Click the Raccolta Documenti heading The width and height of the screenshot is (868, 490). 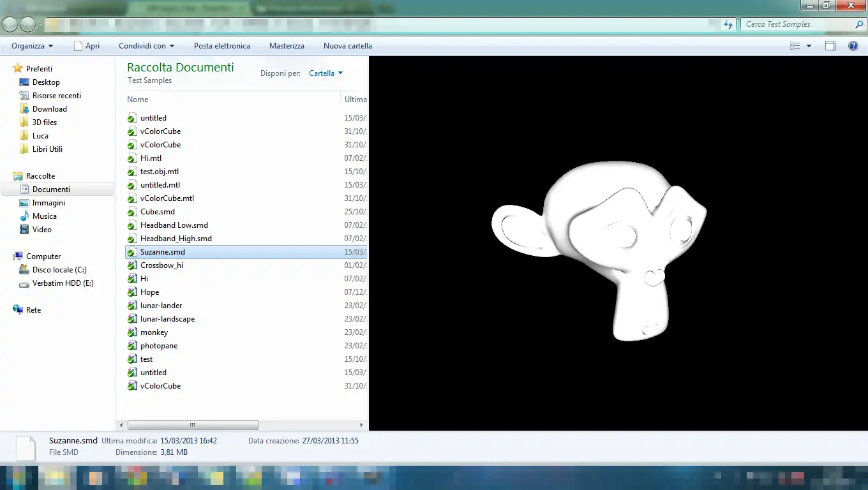click(181, 67)
